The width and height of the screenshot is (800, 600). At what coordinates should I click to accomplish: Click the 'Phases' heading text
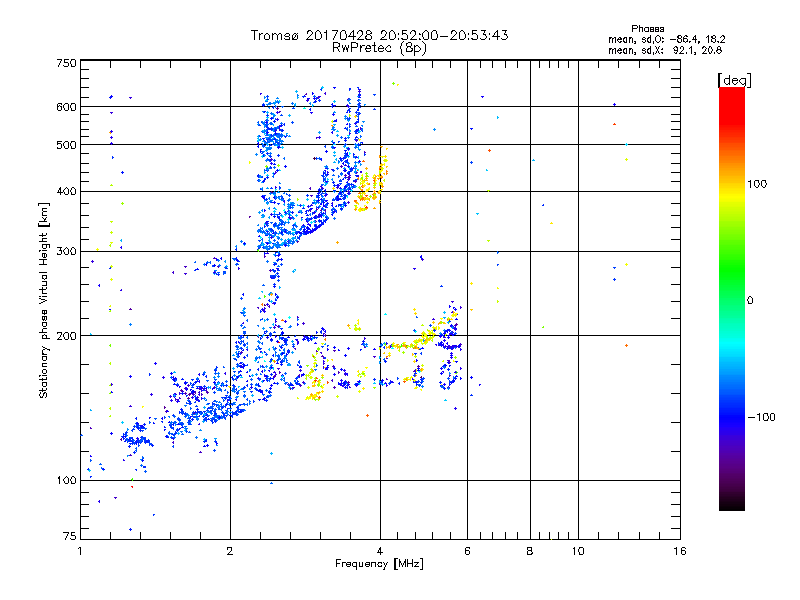pyautogui.click(x=647, y=29)
